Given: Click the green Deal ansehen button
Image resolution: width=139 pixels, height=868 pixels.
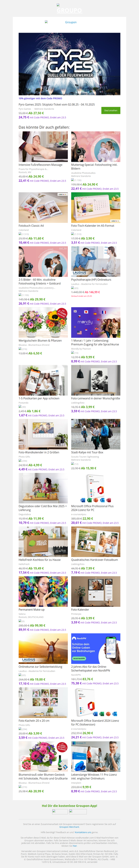Looking at the screenshot, I should (111, 110).
